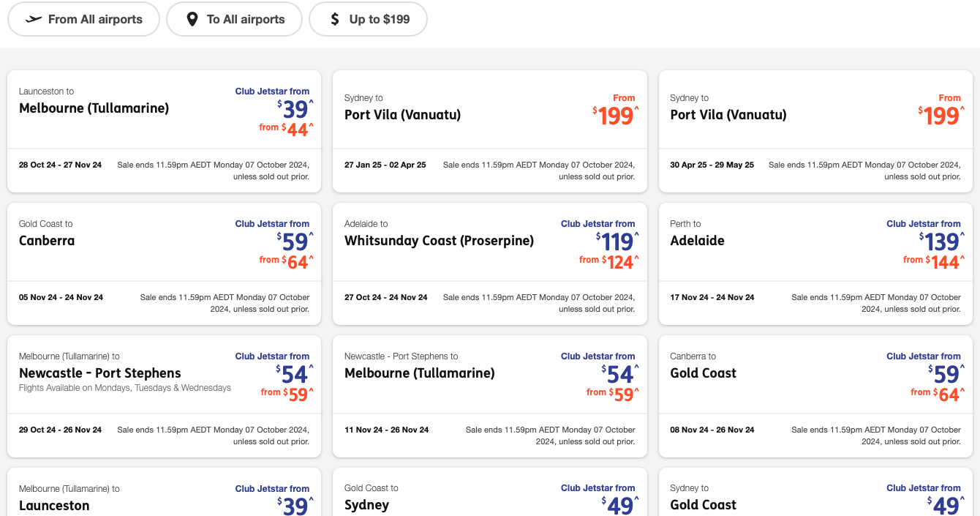Open the Sydney to Port Vila January deal
The image size is (980, 516).
pos(490,130)
